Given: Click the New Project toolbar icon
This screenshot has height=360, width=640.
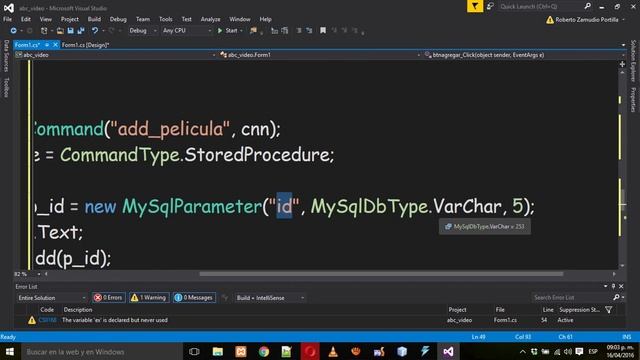Looking at the screenshot, I should 44,31.
